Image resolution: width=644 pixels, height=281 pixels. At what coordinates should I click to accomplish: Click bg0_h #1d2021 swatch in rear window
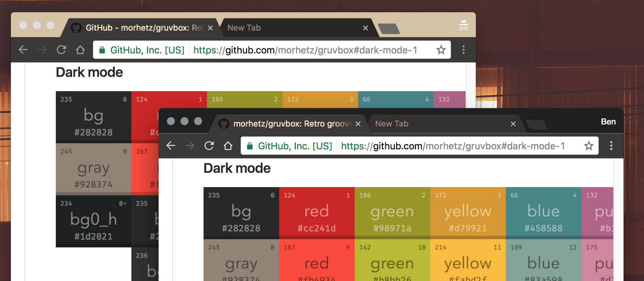[94, 221]
